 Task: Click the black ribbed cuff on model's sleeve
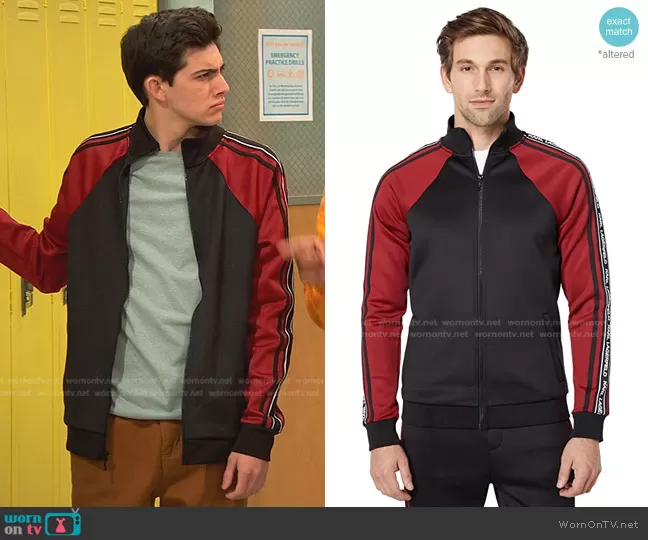tap(588, 426)
